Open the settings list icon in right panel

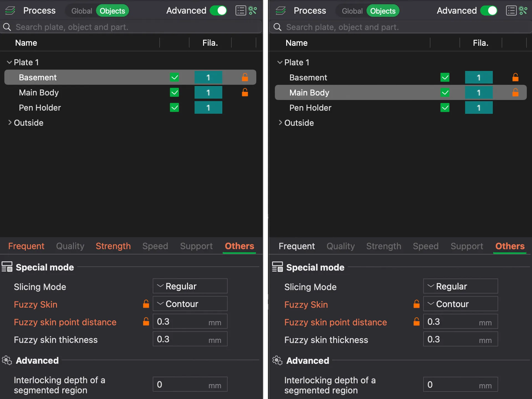[511, 11]
